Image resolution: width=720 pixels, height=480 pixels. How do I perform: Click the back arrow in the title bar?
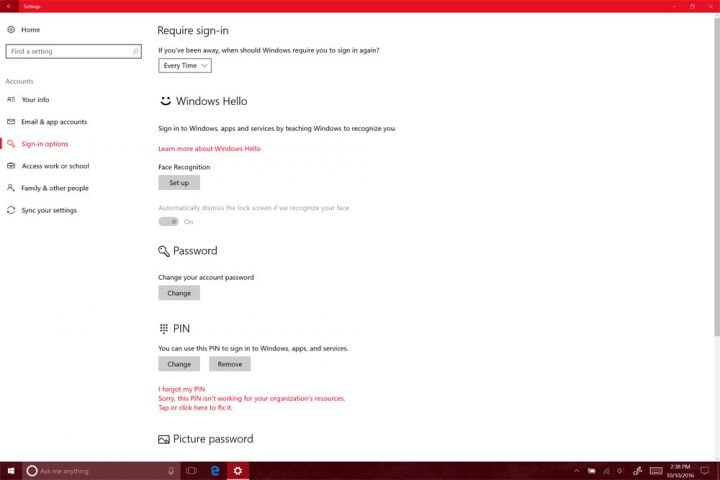(9, 6)
